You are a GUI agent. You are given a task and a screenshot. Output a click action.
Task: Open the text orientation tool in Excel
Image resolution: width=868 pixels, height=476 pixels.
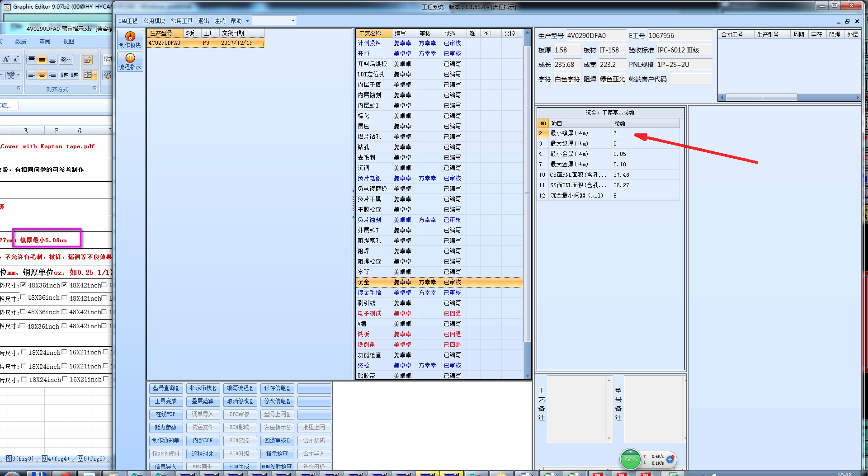[x=66, y=59]
